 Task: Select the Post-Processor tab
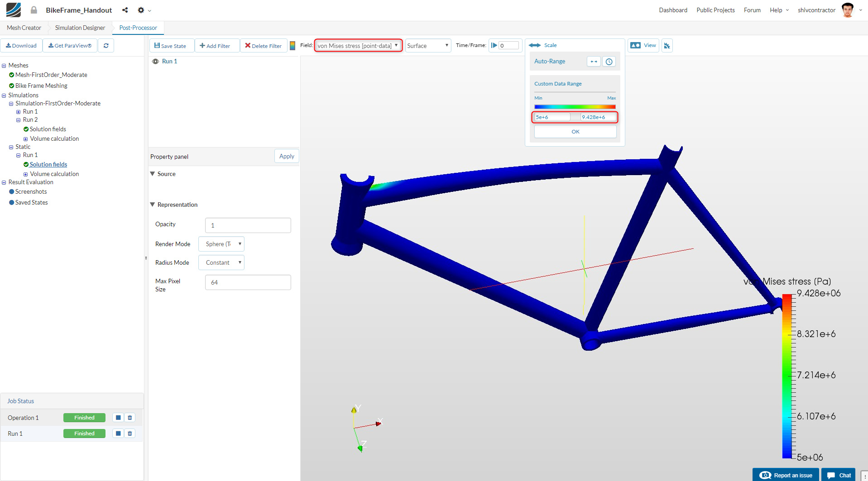pos(138,28)
